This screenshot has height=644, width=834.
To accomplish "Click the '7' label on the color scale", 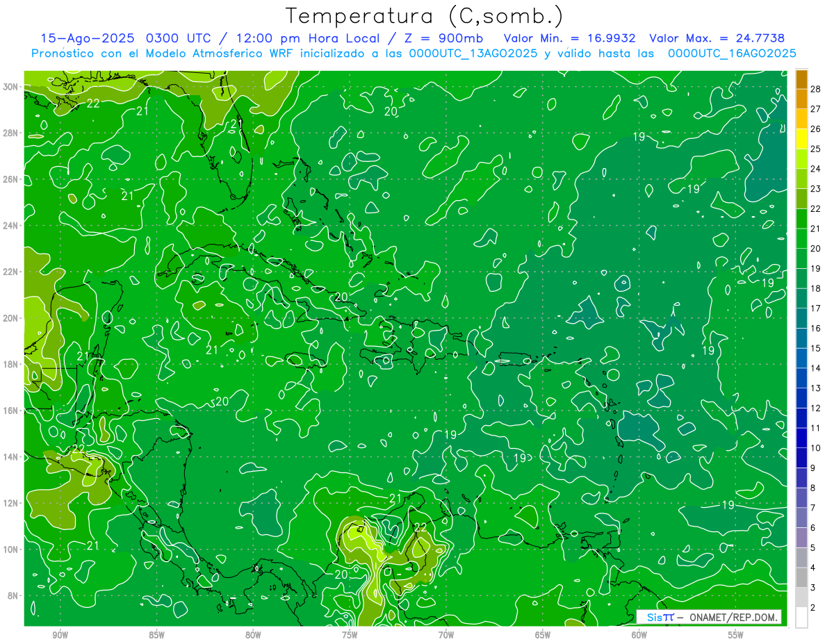I will (813, 509).
